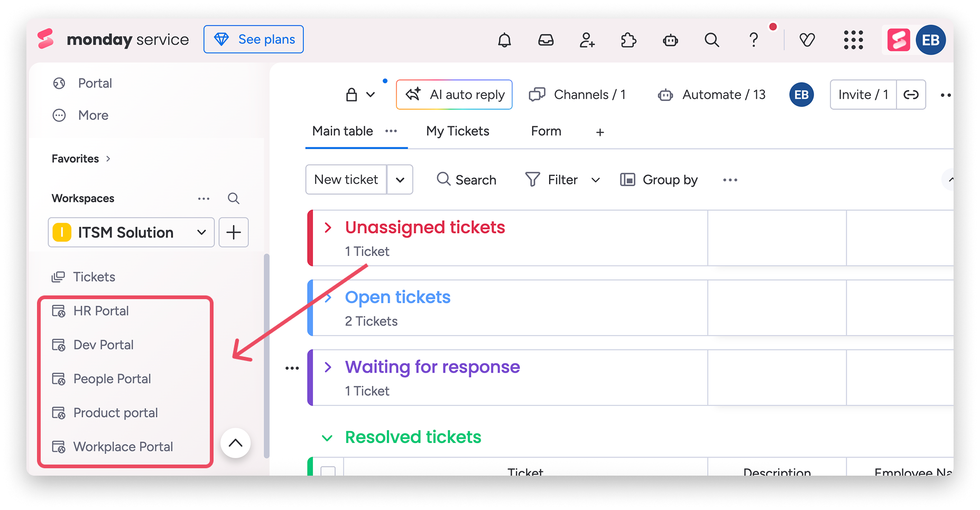Open the notifications bell
Screen dimensions: 980x510
tap(504, 40)
